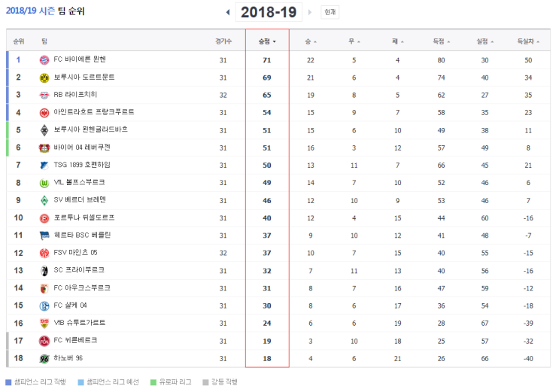Click the 챔피언스 리그 직행 legend swatch
Screen dimensions: 559x392
8,382
